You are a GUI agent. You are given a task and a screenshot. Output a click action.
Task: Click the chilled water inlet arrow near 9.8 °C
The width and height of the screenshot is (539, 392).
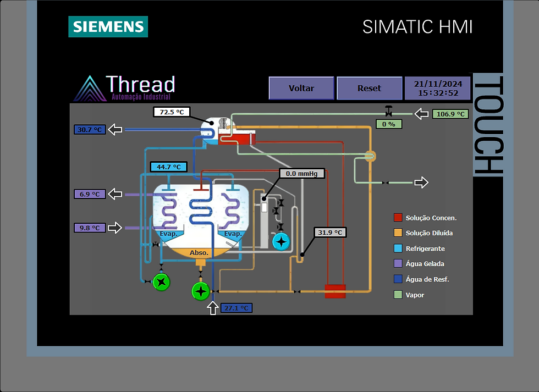tap(115, 228)
